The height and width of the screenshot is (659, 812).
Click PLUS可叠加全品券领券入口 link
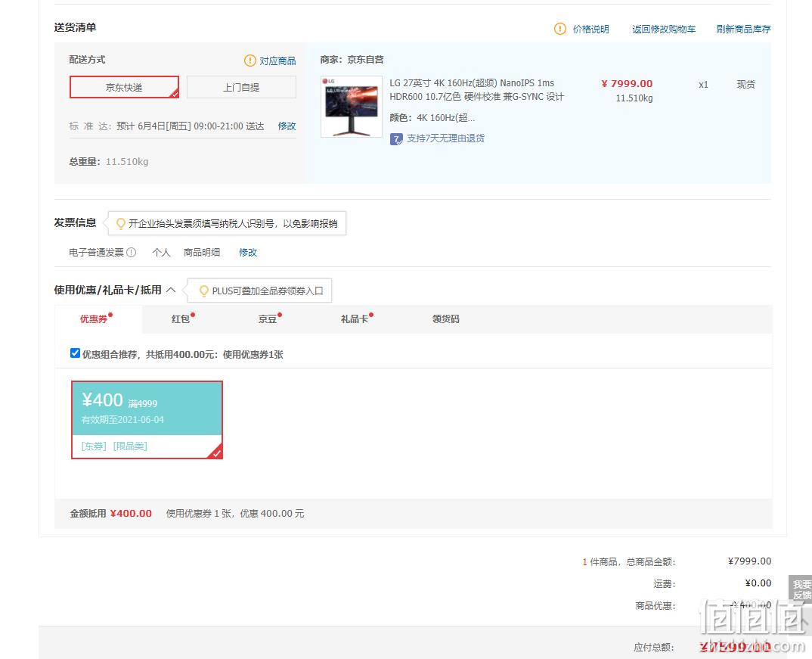click(x=268, y=291)
